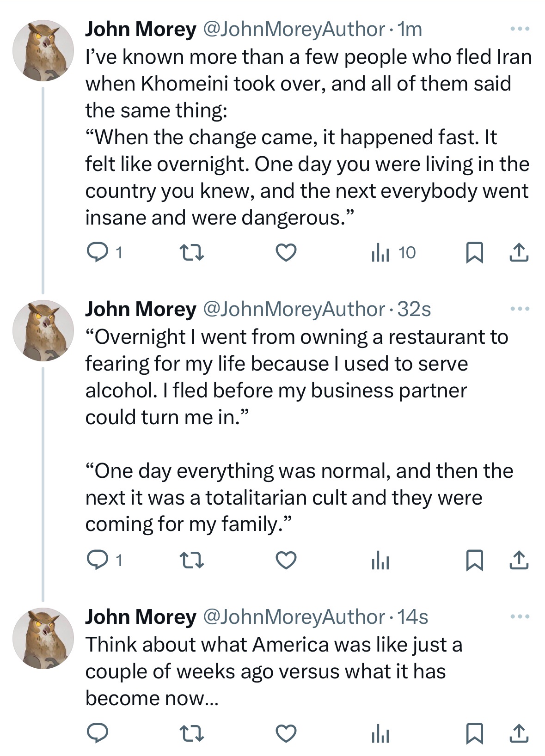Open more options on the 32s tweet
The image size is (545, 756).
[520, 309]
